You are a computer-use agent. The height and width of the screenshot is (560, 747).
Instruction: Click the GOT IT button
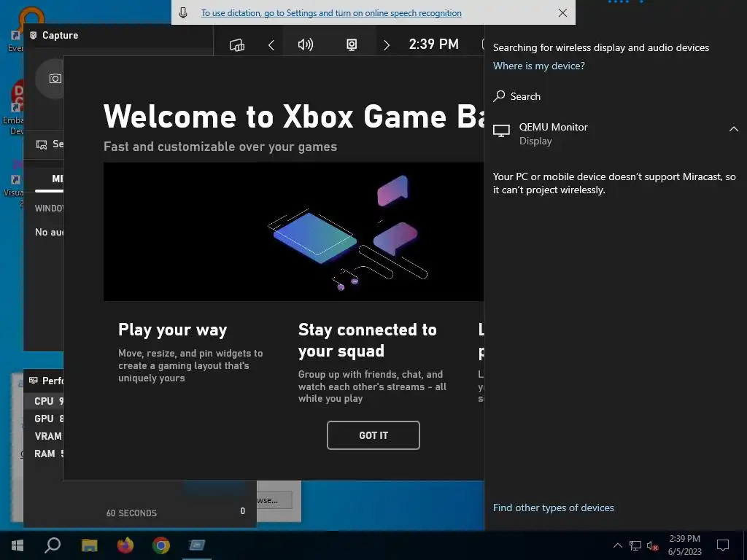(373, 435)
